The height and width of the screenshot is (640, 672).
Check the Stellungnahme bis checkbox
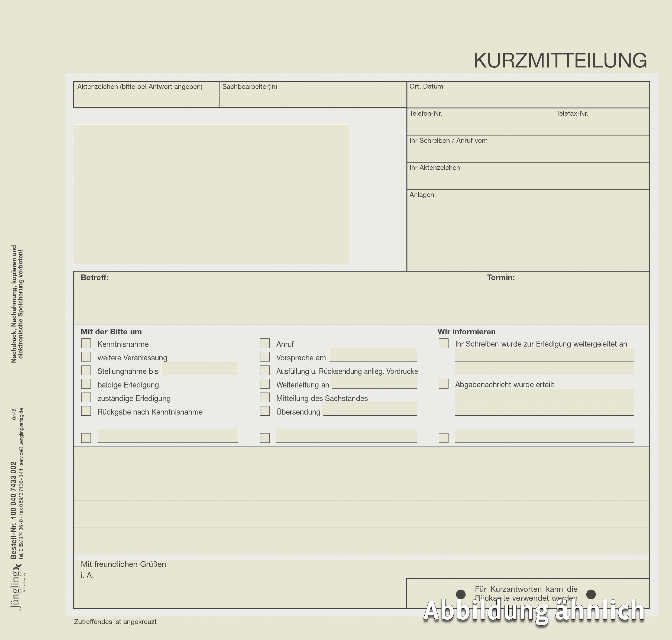click(x=86, y=370)
